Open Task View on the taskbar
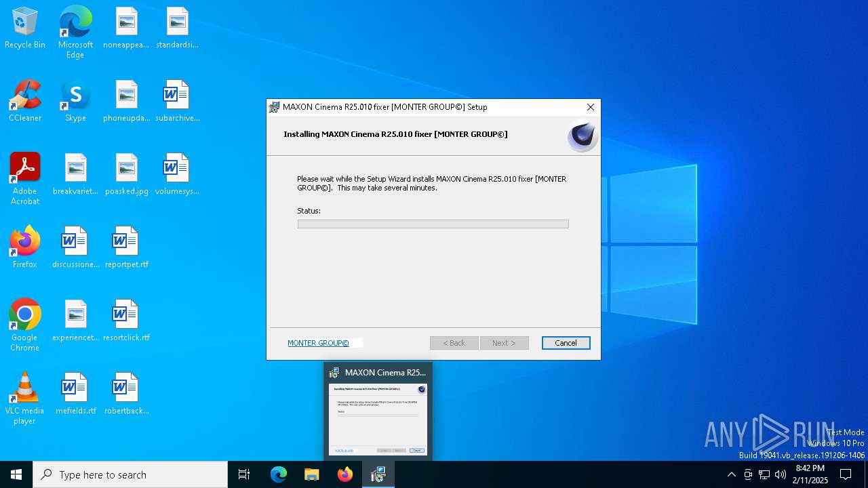The height and width of the screenshot is (488, 868). coord(244,474)
